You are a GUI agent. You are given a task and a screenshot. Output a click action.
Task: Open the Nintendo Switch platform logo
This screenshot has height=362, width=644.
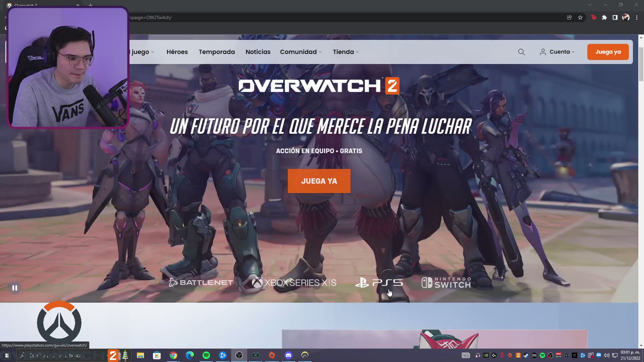click(446, 283)
